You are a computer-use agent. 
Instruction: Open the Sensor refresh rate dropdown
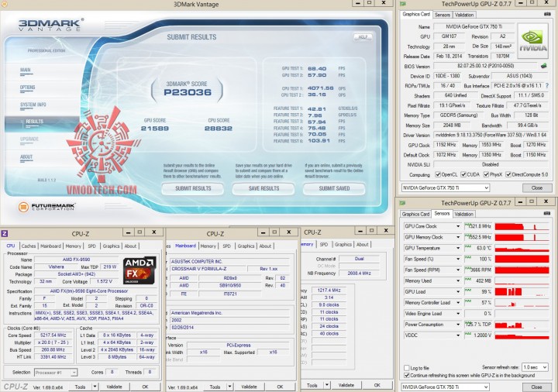[535, 366]
